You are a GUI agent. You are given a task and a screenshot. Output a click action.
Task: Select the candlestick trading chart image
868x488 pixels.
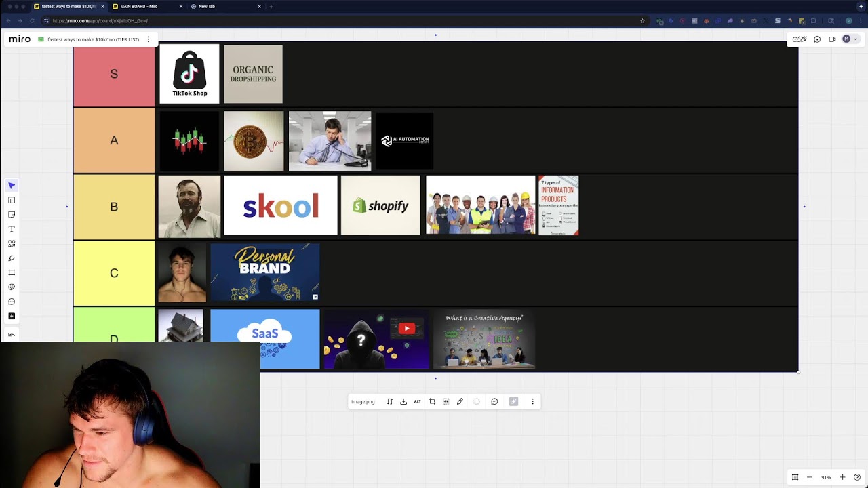pos(189,140)
